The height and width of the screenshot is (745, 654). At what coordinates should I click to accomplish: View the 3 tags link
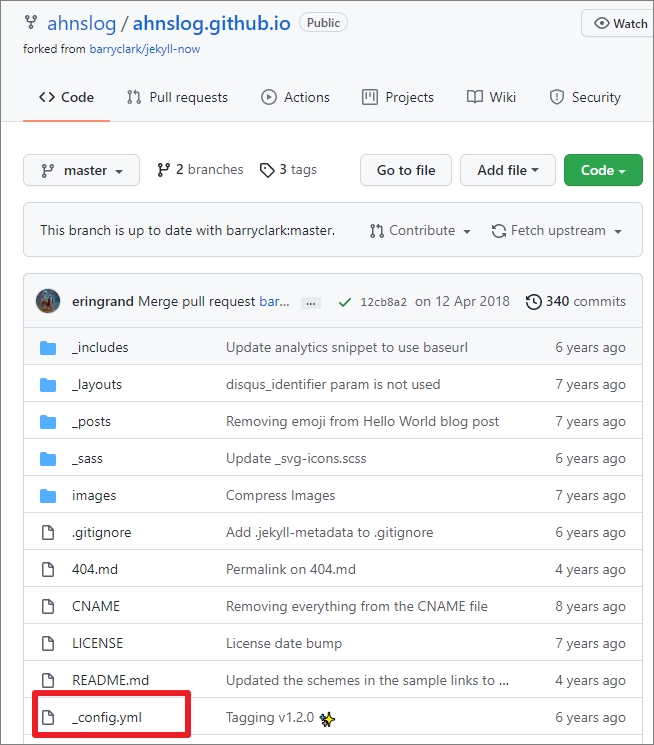click(288, 170)
